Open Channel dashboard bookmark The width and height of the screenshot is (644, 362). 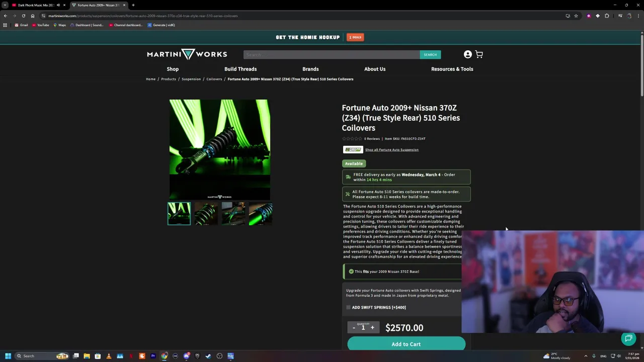[x=126, y=25]
